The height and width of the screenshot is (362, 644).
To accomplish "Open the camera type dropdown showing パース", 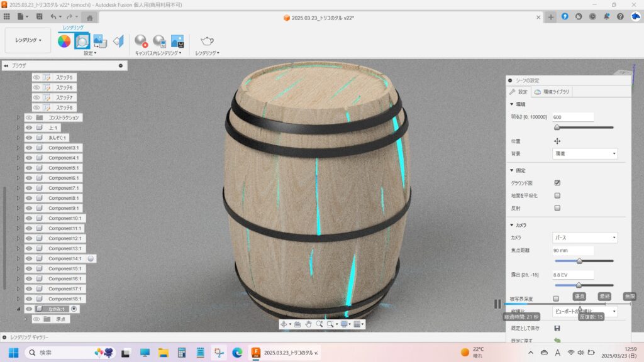I will click(x=584, y=238).
